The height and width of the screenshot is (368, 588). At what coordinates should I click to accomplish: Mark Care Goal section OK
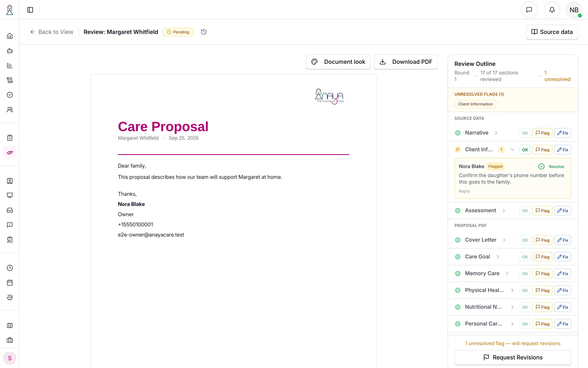525,257
